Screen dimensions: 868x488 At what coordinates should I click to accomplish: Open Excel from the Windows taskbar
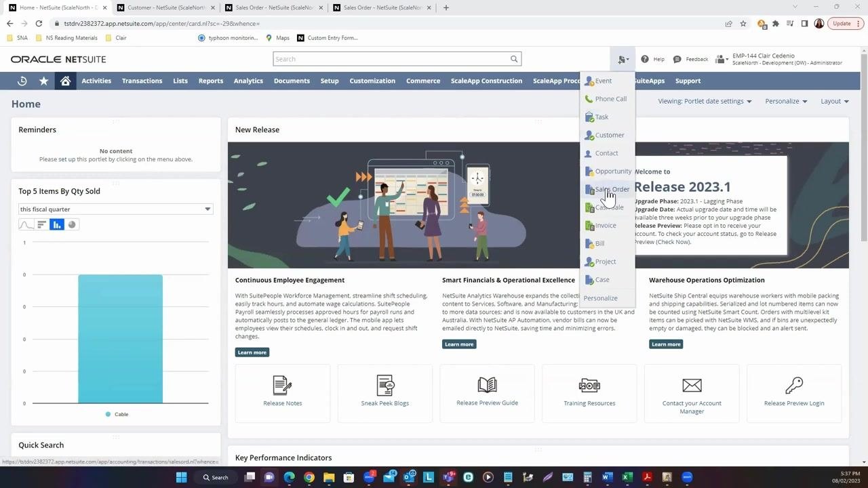tap(627, 477)
